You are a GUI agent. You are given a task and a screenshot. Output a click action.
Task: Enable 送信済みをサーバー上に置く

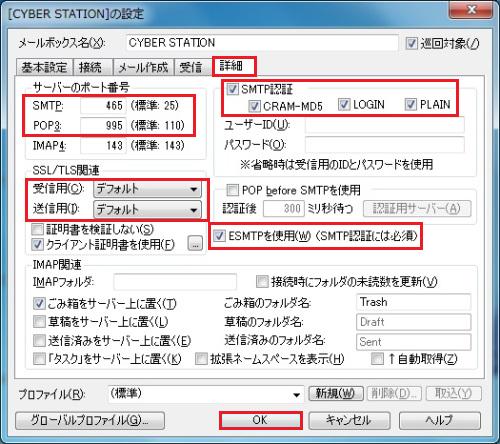pyautogui.click(x=39, y=341)
